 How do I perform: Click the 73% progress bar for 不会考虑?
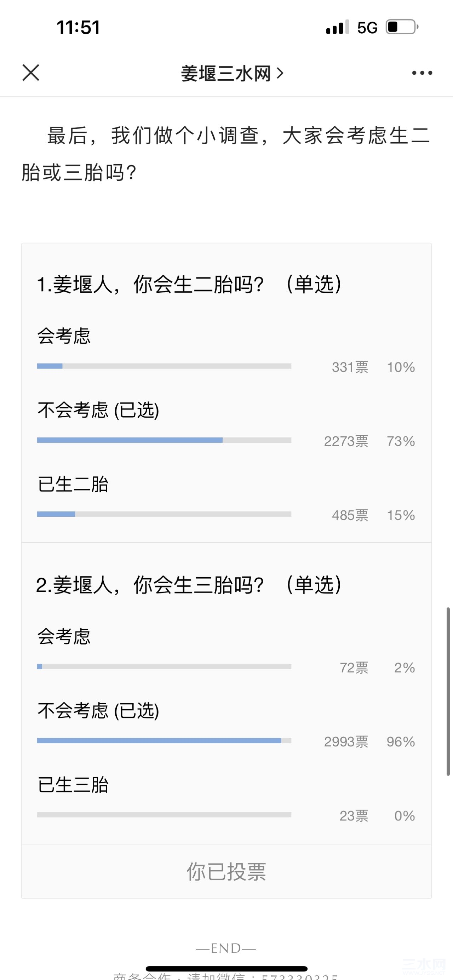click(x=164, y=440)
